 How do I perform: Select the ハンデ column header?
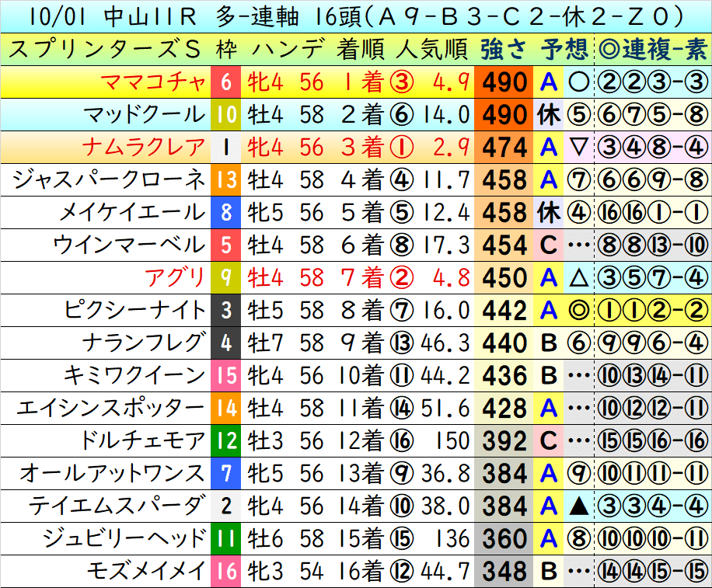pos(288,49)
